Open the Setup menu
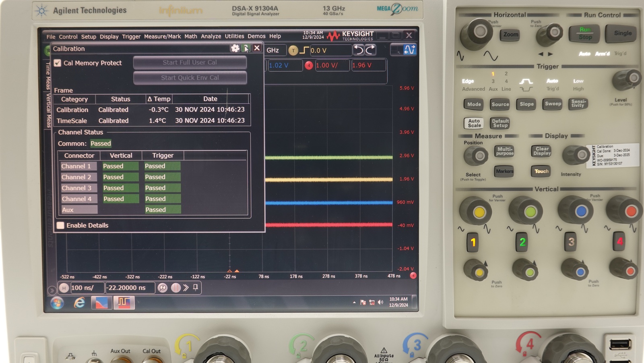Image resolution: width=644 pixels, height=363 pixels. [x=89, y=36]
